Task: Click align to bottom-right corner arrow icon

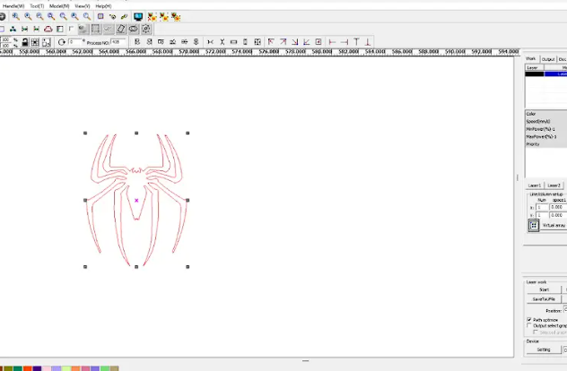Action: 295,42
